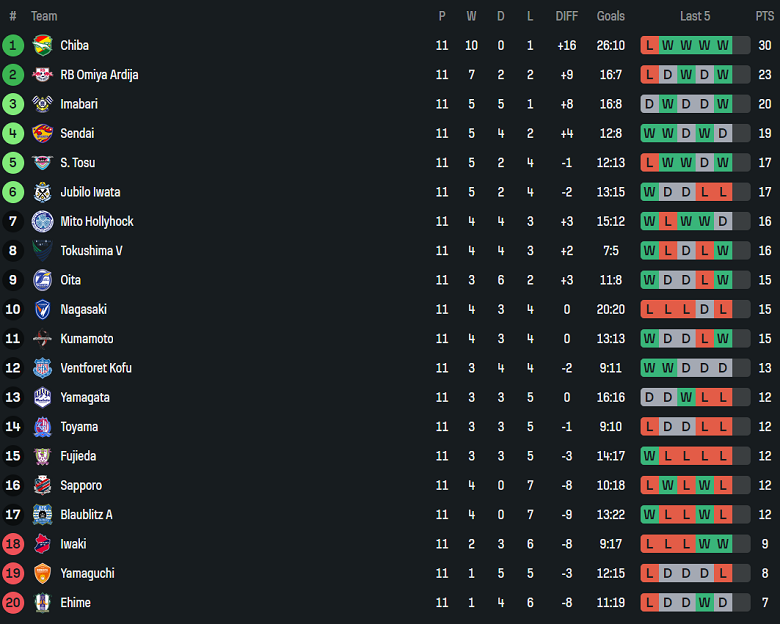Sort table by PTS column header
The width and height of the screenshot is (780, 624).
(x=764, y=16)
